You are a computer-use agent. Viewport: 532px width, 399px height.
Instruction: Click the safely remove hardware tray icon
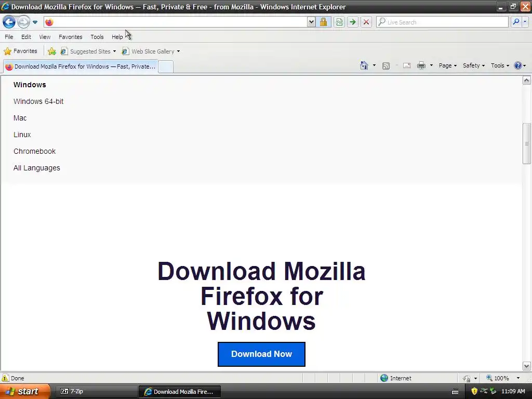pyautogui.click(x=493, y=392)
